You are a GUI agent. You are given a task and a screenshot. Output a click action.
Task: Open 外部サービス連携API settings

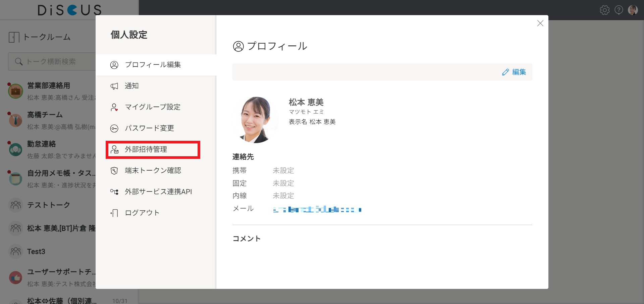[x=156, y=192]
